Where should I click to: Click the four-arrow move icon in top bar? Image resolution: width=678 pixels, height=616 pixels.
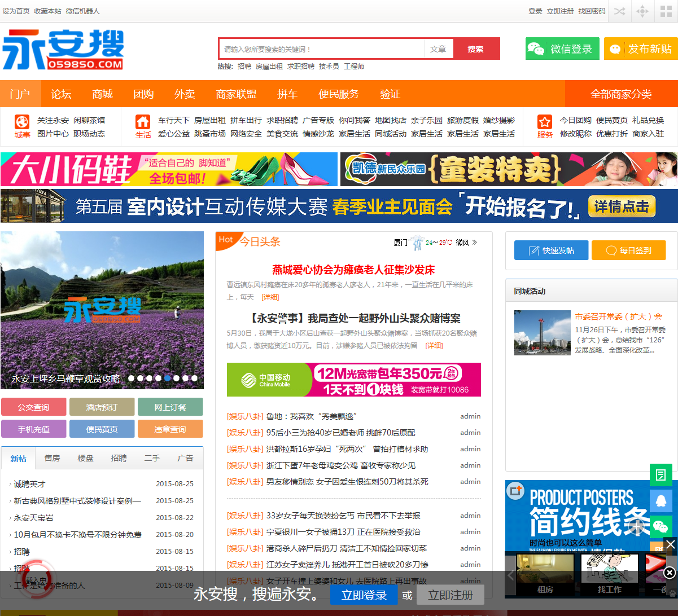tap(642, 11)
